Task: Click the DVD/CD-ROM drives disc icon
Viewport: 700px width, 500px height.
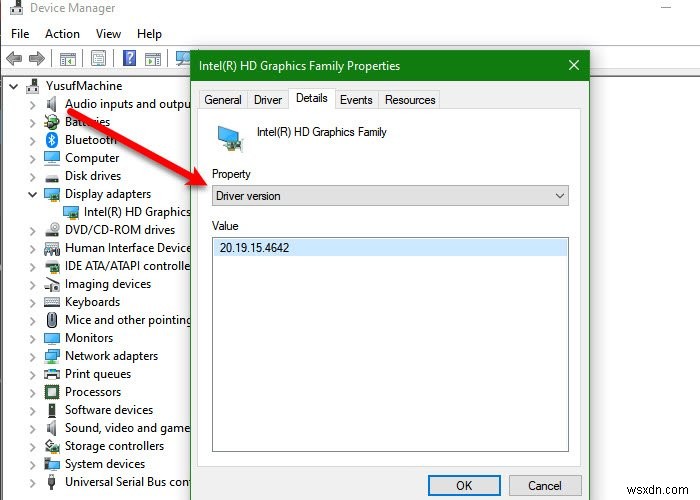Action: point(52,229)
